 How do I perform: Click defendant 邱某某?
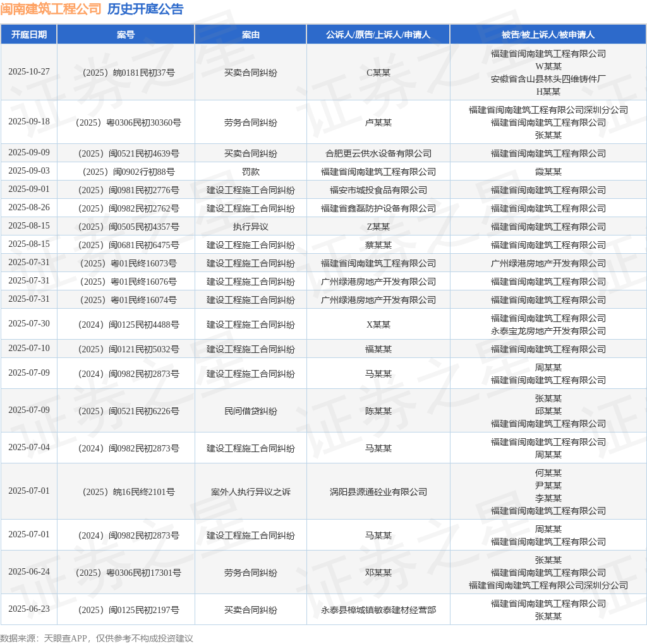(x=548, y=411)
